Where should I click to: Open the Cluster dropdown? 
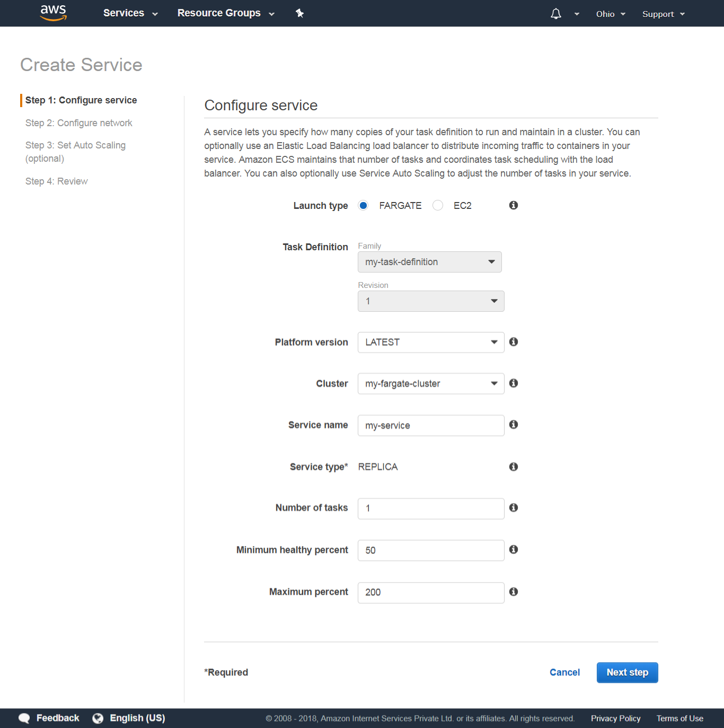[431, 384]
